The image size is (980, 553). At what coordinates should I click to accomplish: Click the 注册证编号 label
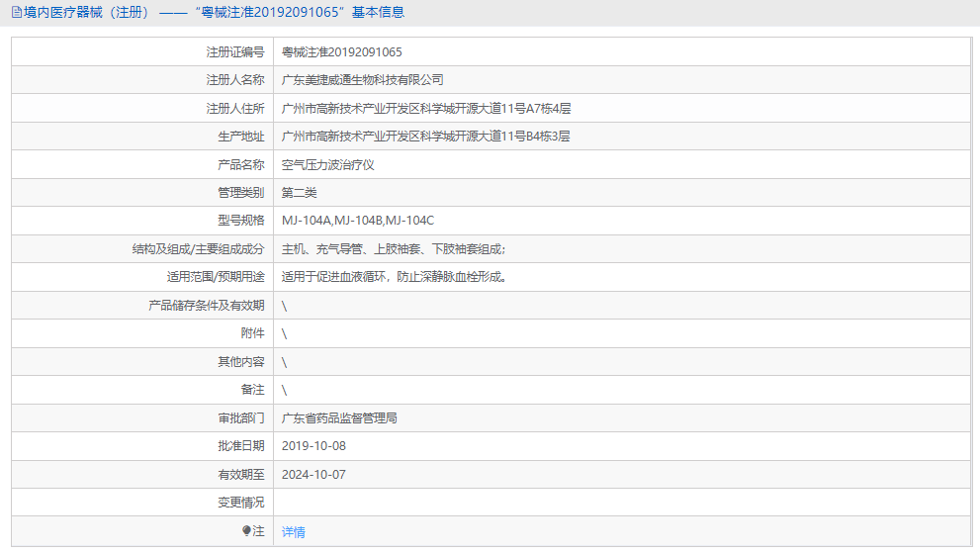pyautogui.click(x=235, y=51)
